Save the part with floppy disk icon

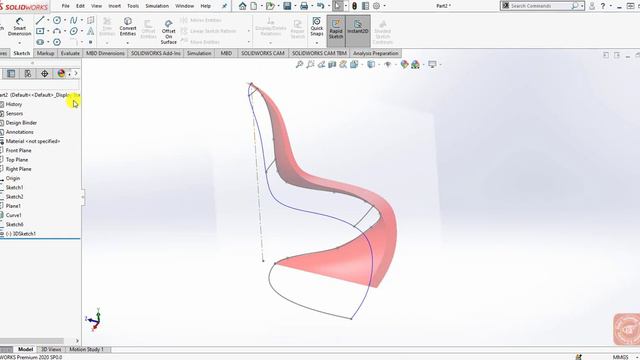pos(287,6)
